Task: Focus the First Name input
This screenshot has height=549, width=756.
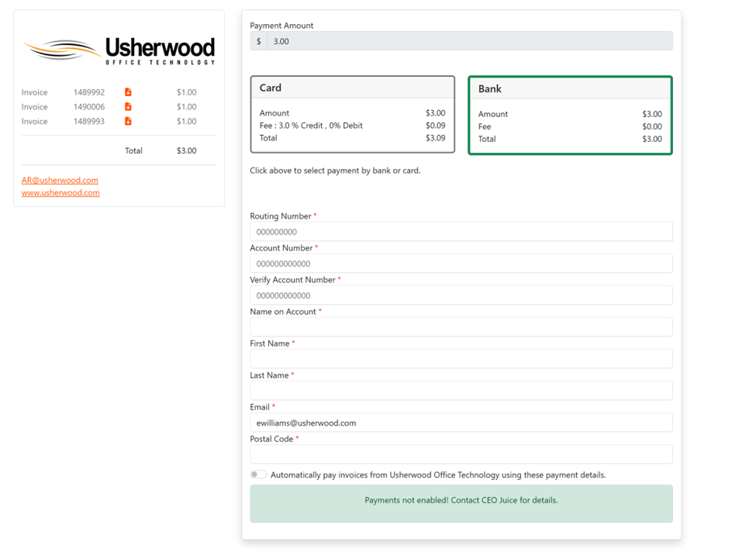Action: click(x=461, y=359)
